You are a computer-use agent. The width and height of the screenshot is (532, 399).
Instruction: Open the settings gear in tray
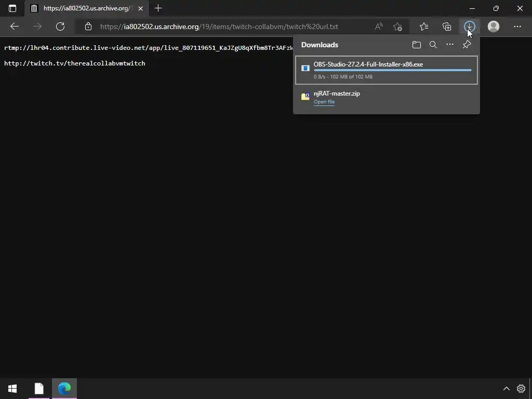521,389
